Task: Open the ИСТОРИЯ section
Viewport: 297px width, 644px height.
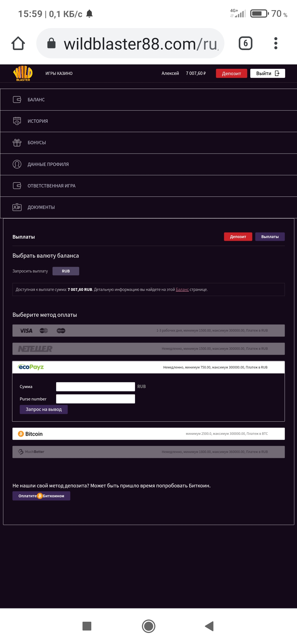Action: (38, 121)
